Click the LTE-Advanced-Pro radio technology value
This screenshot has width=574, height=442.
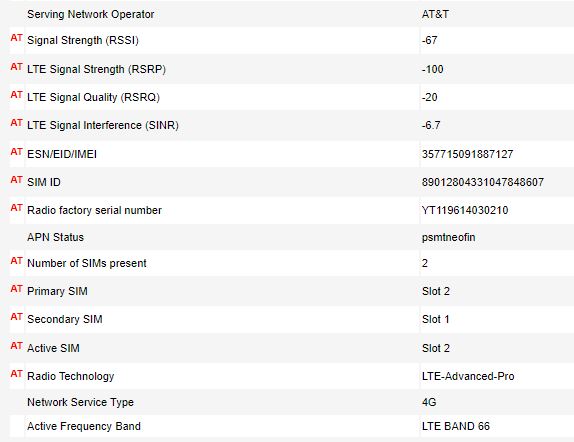coord(468,376)
